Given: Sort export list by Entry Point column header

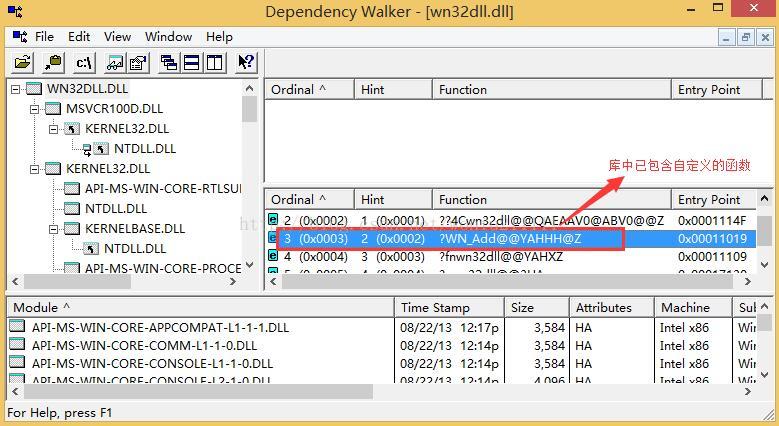Looking at the screenshot, I should pyautogui.click(x=714, y=199).
